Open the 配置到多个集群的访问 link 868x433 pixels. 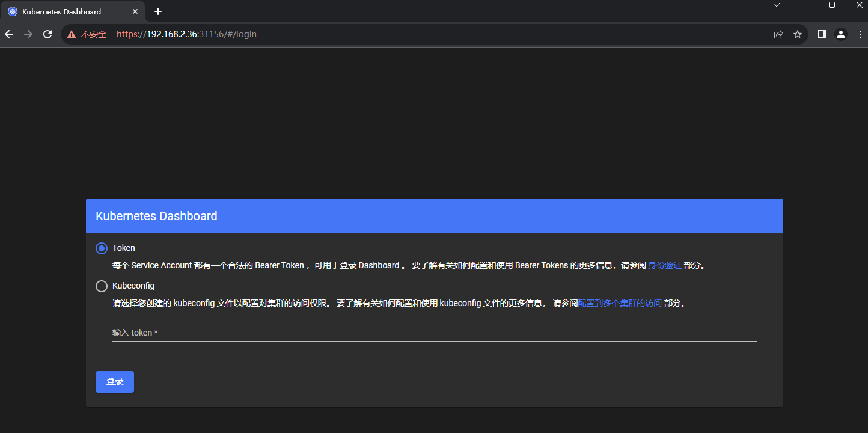pyautogui.click(x=620, y=304)
